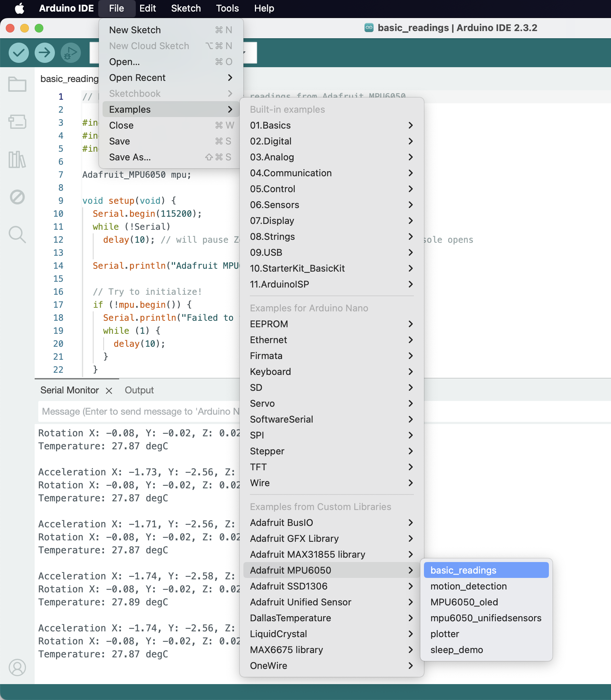Expand the 11.ArduinoISP examples submenu
The height and width of the screenshot is (700, 611).
pyautogui.click(x=331, y=284)
